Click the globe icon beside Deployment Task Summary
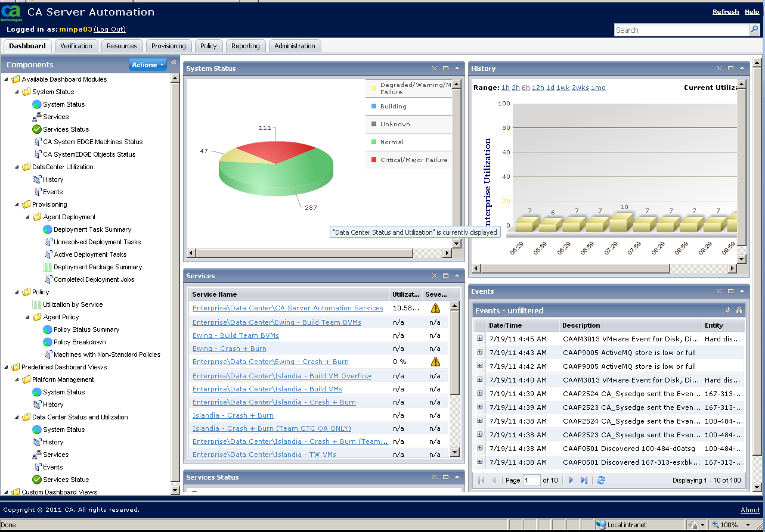Image resolution: width=765 pixels, height=532 pixels. tap(48, 229)
